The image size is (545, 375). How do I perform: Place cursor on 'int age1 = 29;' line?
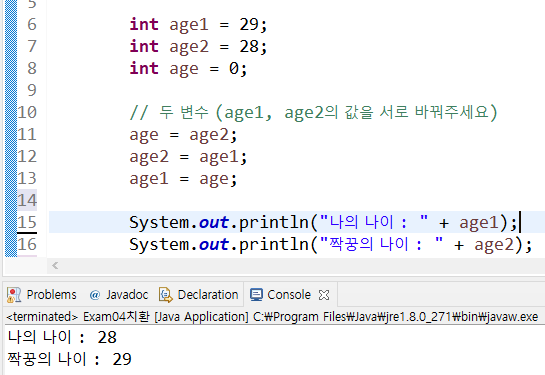(198, 25)
